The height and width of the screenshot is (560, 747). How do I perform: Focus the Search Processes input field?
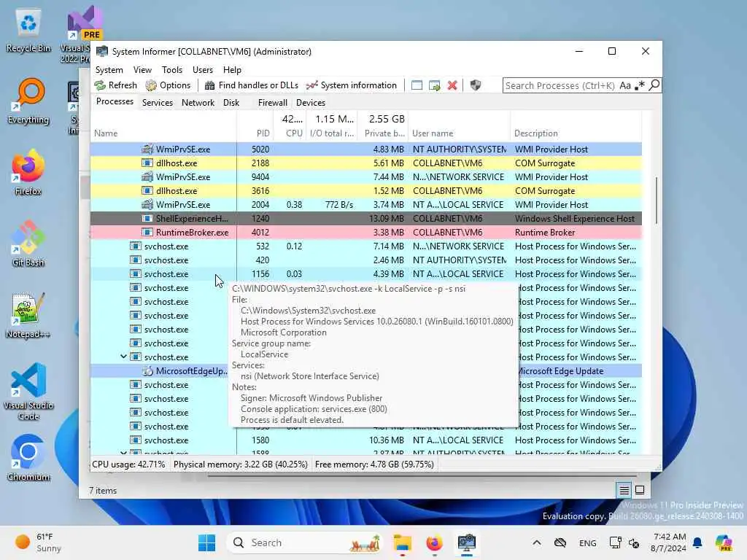coord(560,85)
